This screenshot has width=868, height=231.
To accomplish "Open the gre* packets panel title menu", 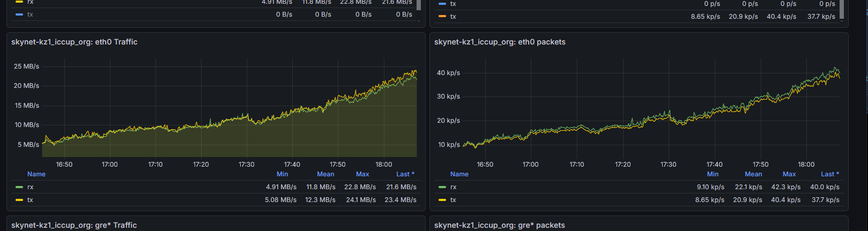I will [500, 225].
